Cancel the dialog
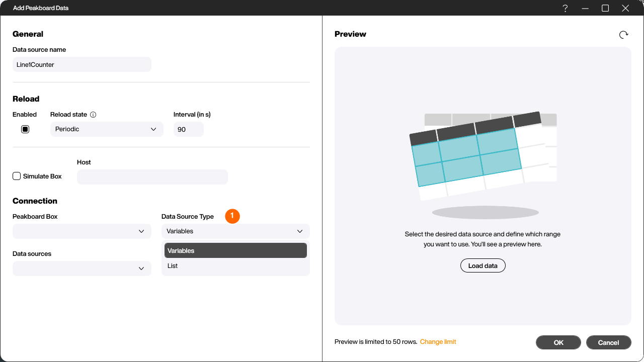This screenshot has height=362, width=644. 609,342
